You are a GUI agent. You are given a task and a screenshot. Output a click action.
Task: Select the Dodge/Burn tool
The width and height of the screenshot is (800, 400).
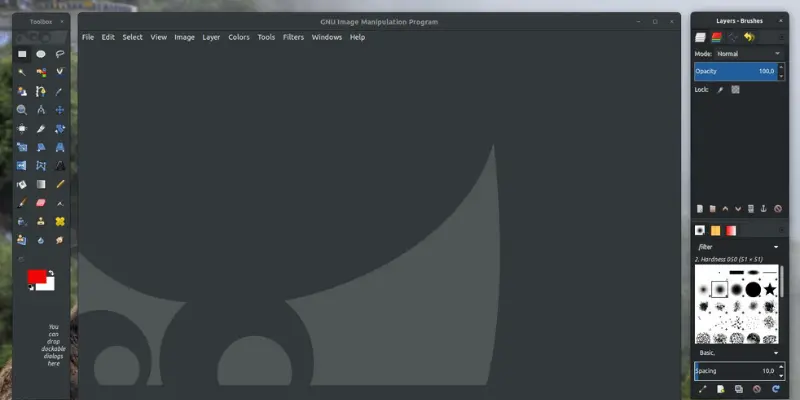22,259
